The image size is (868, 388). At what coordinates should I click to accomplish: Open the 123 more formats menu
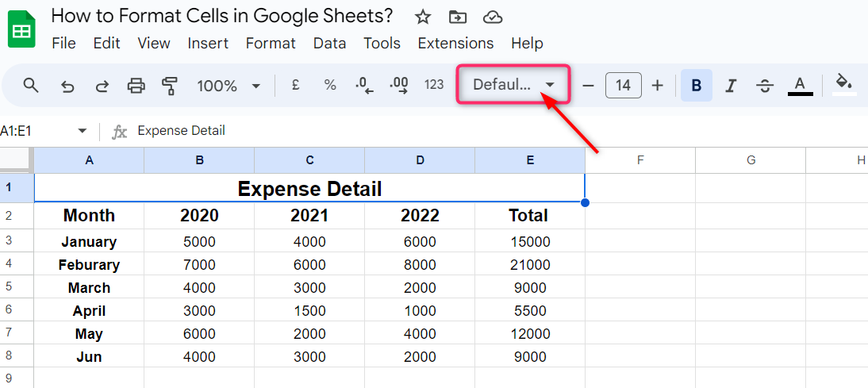434,85
